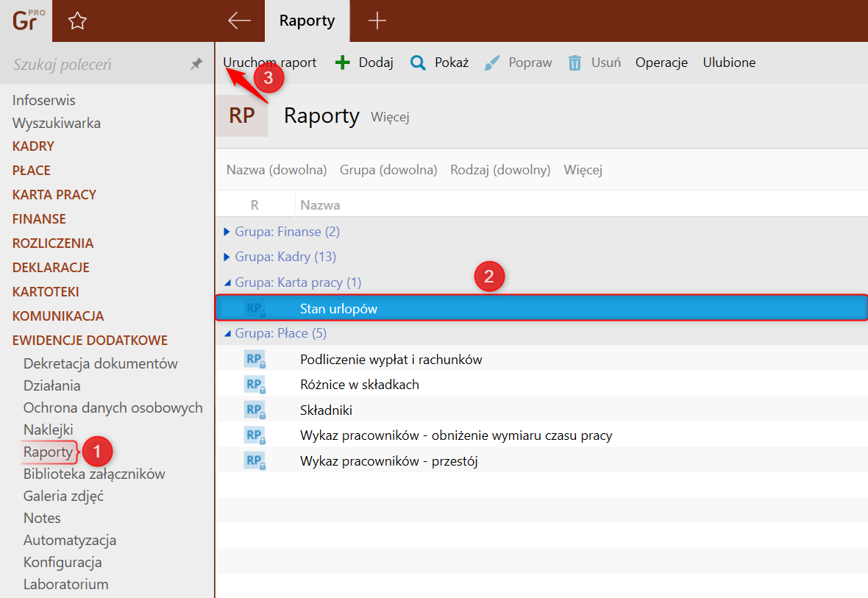
Task: Click the trash Usuń icon
Action: [x=575, y=63]
